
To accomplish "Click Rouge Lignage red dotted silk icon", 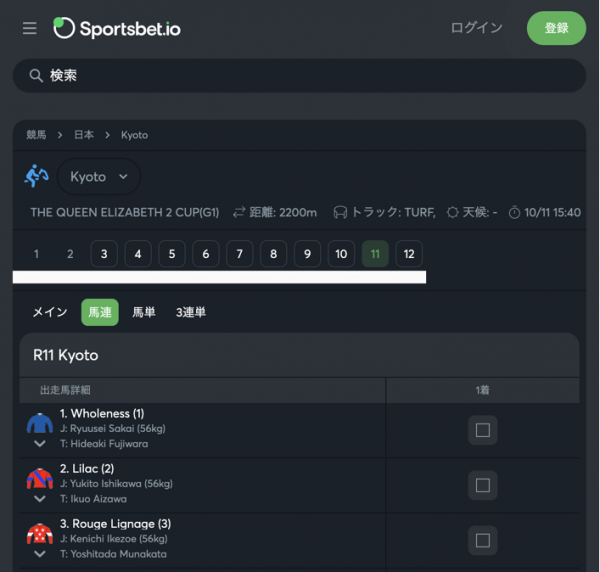I will [x=40, y=533].
